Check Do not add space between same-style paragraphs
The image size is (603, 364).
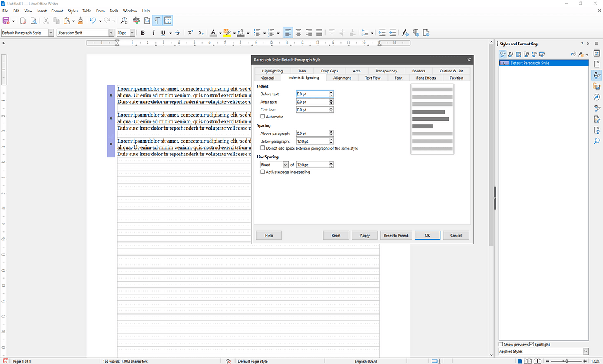pos(263,148)
